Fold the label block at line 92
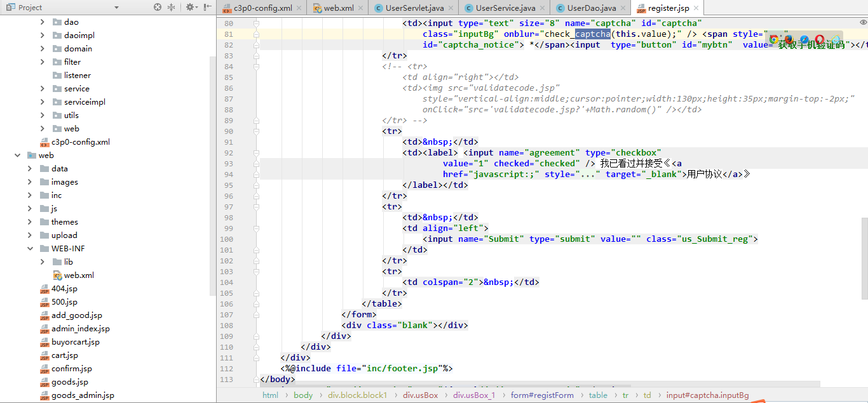868x403 pixels. tap(257, 152)
